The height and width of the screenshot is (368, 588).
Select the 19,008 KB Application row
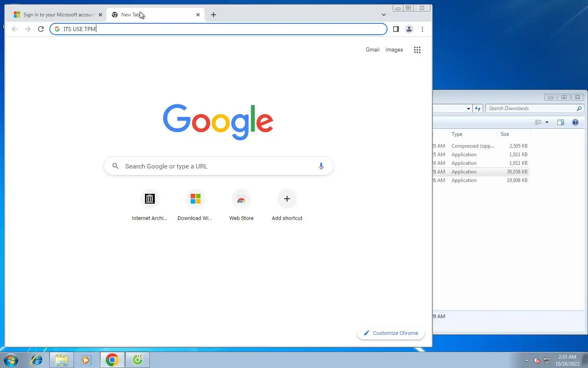pyautogui.click(x=481, y=180)
